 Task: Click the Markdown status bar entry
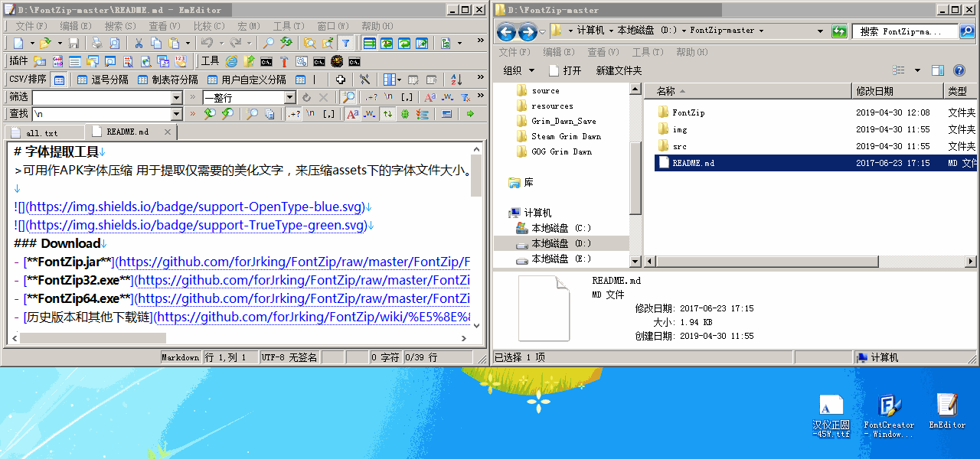click(x=181, y=357)
